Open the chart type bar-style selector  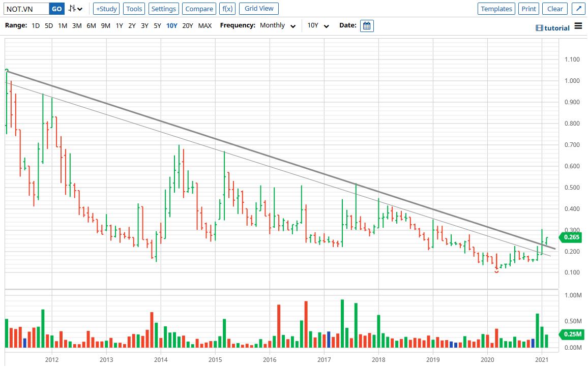(76, 9)
